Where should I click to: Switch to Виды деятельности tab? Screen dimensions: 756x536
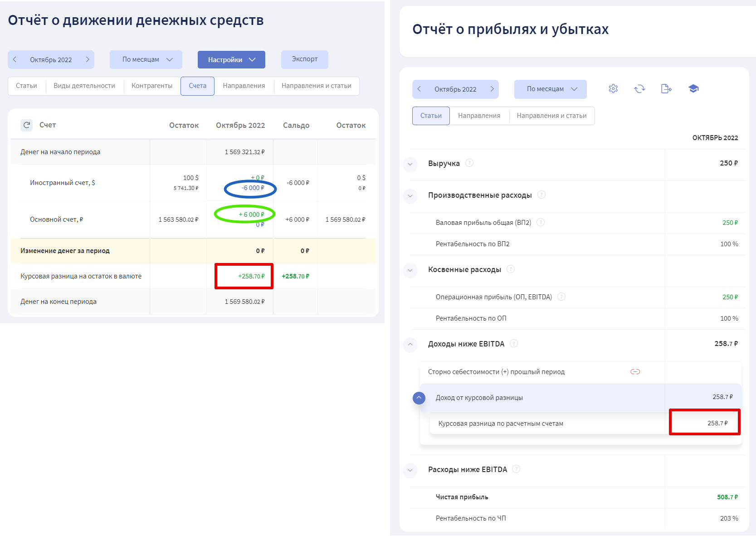(x=84, y=86)
